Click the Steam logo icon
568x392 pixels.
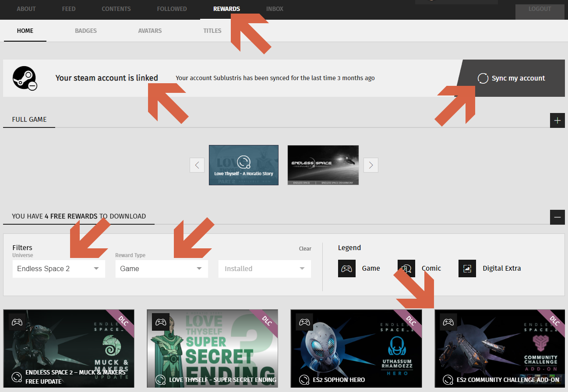click(25, 78)
